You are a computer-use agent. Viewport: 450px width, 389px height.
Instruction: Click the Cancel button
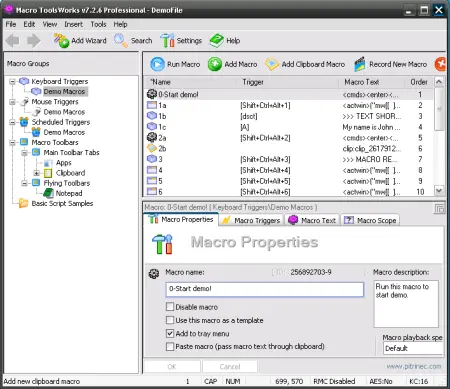[x=230, y=367]
